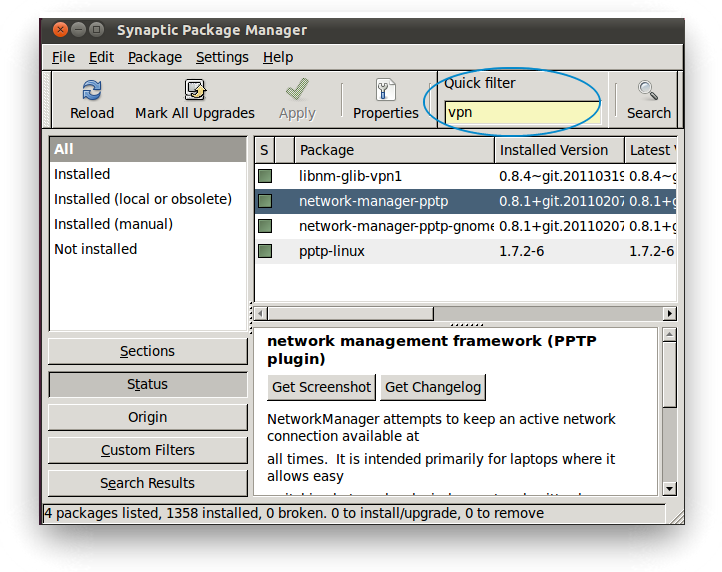Screen dimensions: 722x572
Task: Click left arrow of package list scrollbar
Action: click(261, 314)
